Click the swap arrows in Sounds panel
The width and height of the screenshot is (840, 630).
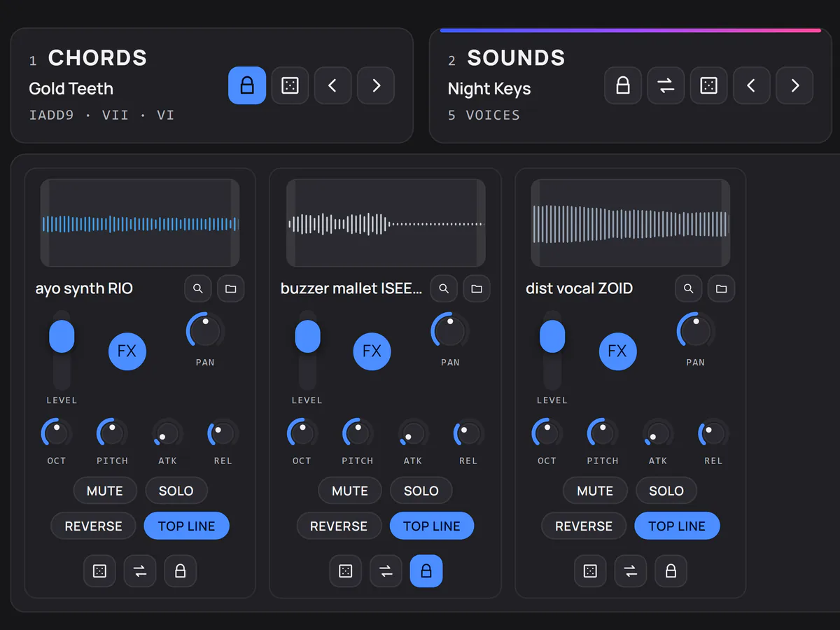click(x=666, y=85)
